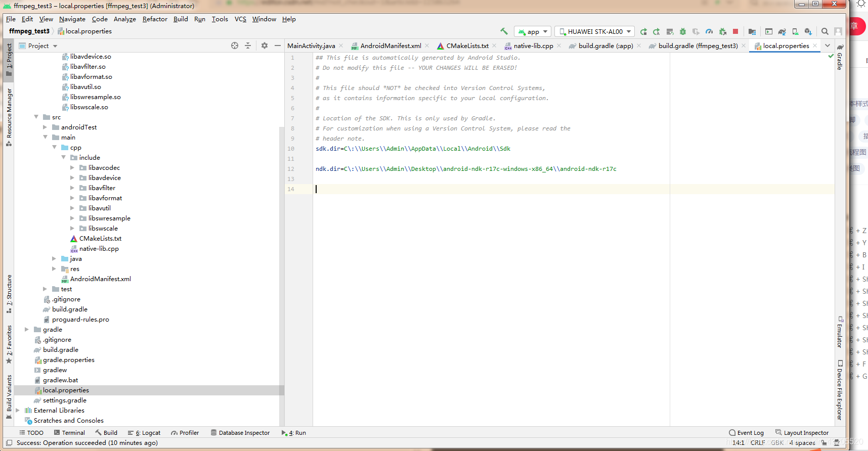Close the build.gradle (ffmpeg_test3) tab

point(744,46)
